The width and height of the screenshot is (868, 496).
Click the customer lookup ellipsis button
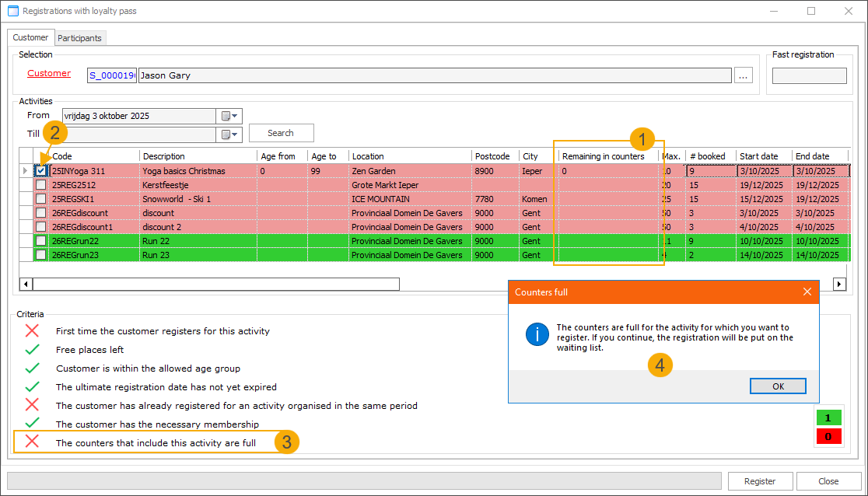point(744,75)
